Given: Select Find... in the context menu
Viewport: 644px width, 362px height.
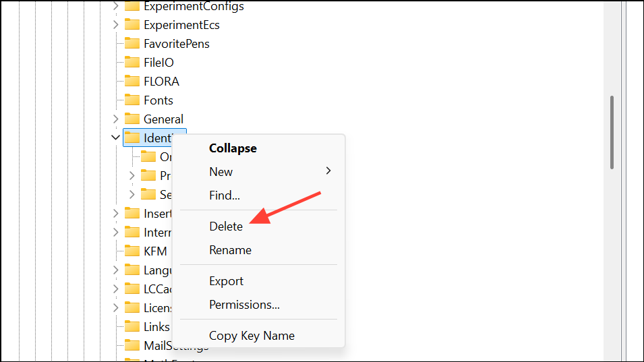Looking at the screenshot, I should click(x=225, y=195).
